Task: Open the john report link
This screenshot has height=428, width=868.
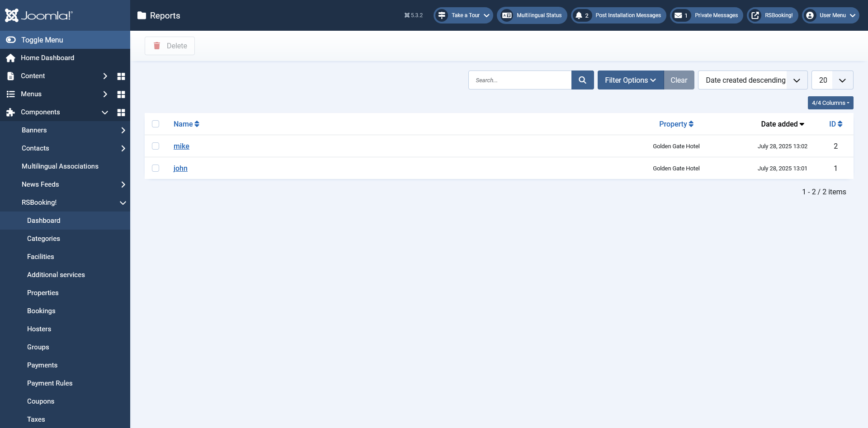Action: click(180, 168)
